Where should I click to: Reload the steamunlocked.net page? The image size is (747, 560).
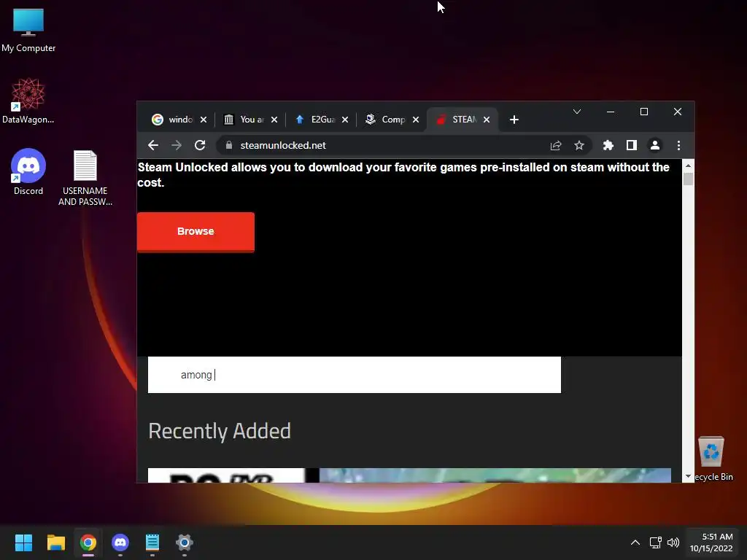point(200,145)
